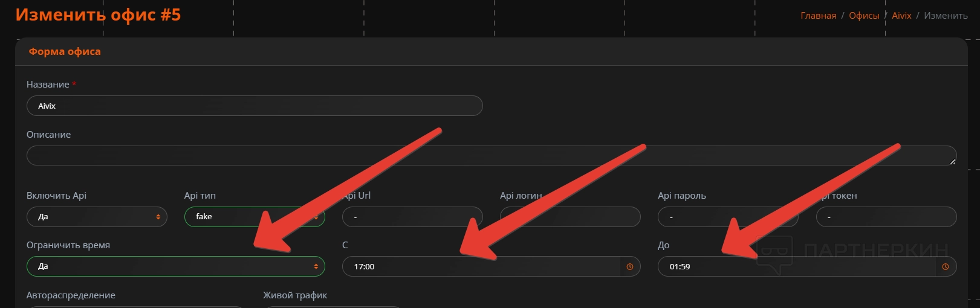
Task: Click the Api токен input field
Action: pos(886,217)
